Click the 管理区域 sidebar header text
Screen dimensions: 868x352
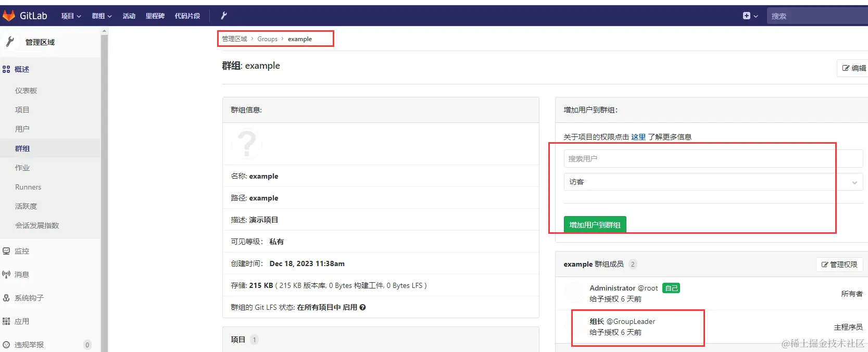click(x=40, y=42)
